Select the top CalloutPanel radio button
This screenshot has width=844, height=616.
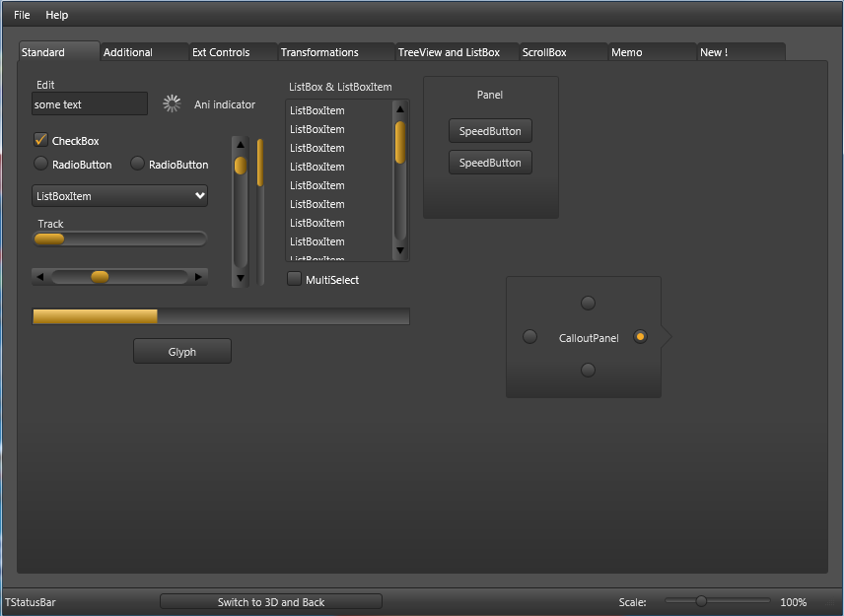(589, 303)
